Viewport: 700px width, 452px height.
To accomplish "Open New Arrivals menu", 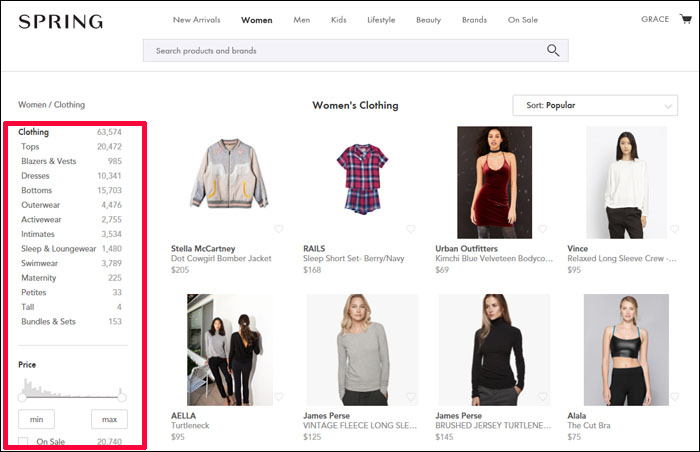I will point(196,20).
